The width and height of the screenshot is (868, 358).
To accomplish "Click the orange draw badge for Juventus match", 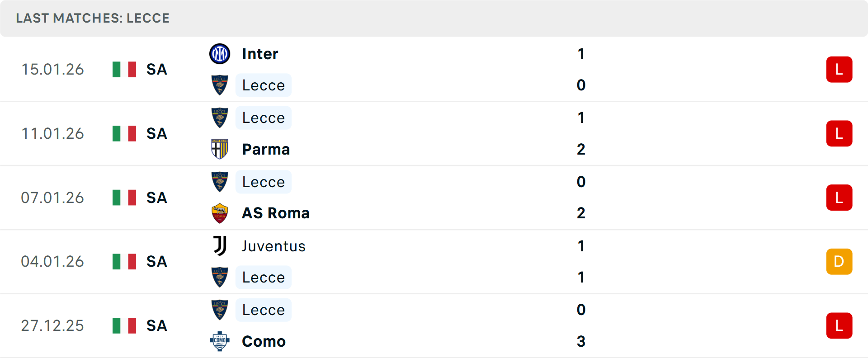I will click(x=839, y=262).
